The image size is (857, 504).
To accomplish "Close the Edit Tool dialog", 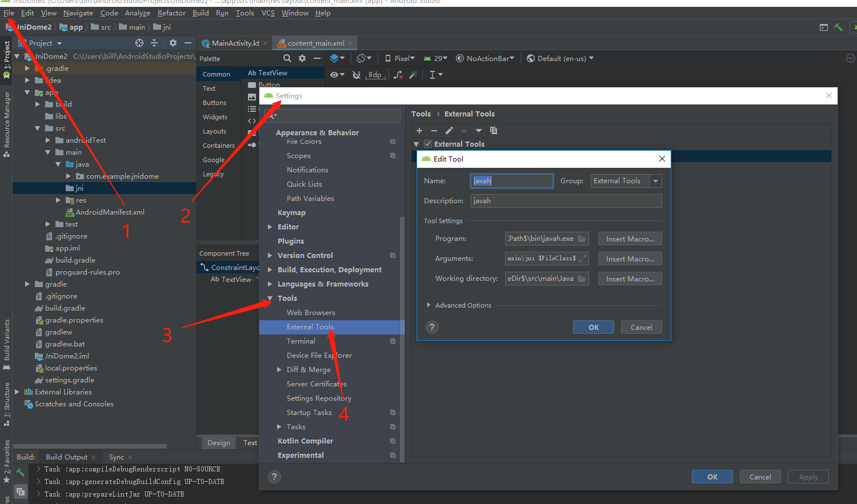I will click(x=662, y=159).
